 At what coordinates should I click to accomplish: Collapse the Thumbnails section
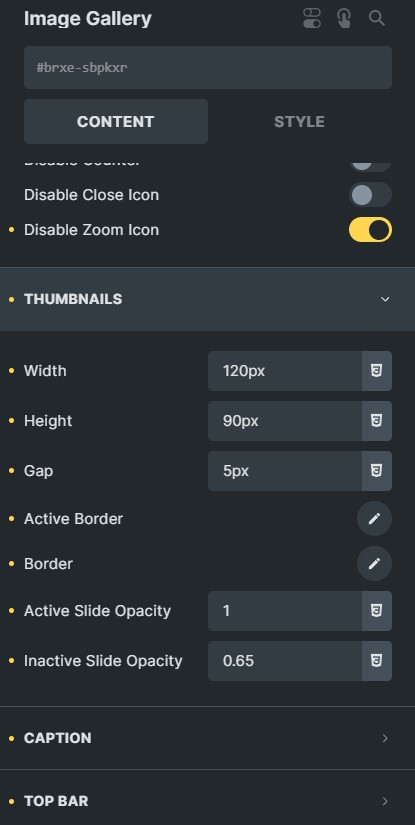(207, 299)
